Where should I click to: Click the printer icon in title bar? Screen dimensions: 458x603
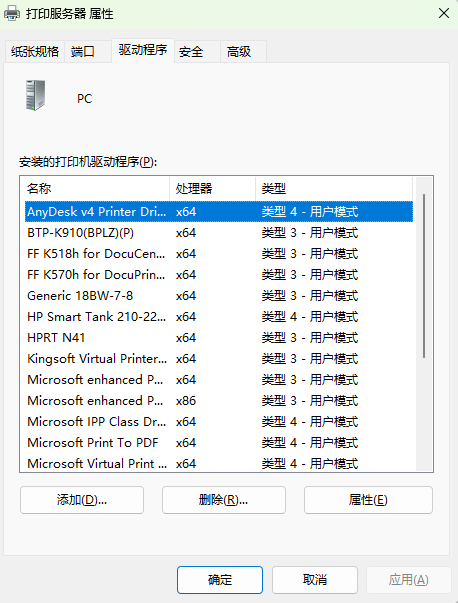point(12,13)
